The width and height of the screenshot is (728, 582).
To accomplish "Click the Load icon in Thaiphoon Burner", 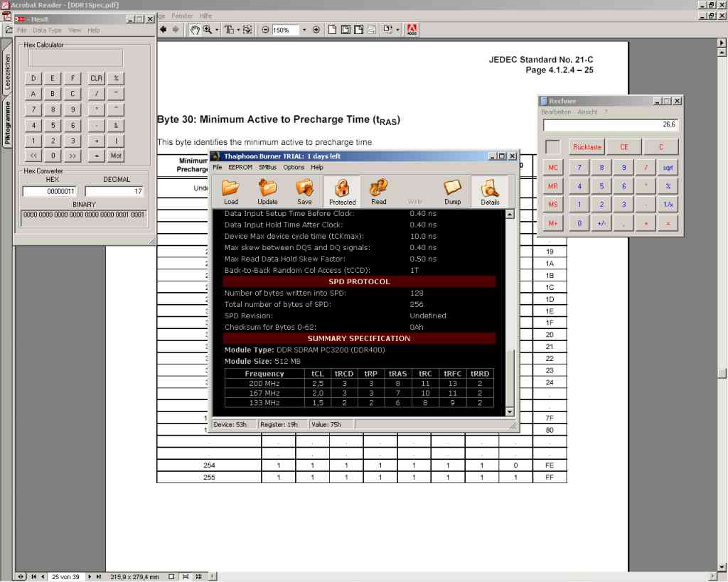I will click(x=230, y=191).
